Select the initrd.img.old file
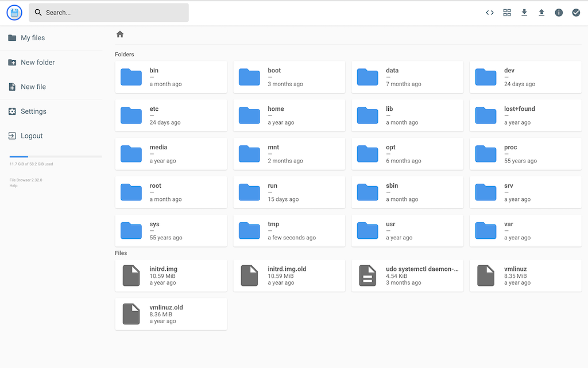Viewport: 588px width, 368px height. (289, 276)
